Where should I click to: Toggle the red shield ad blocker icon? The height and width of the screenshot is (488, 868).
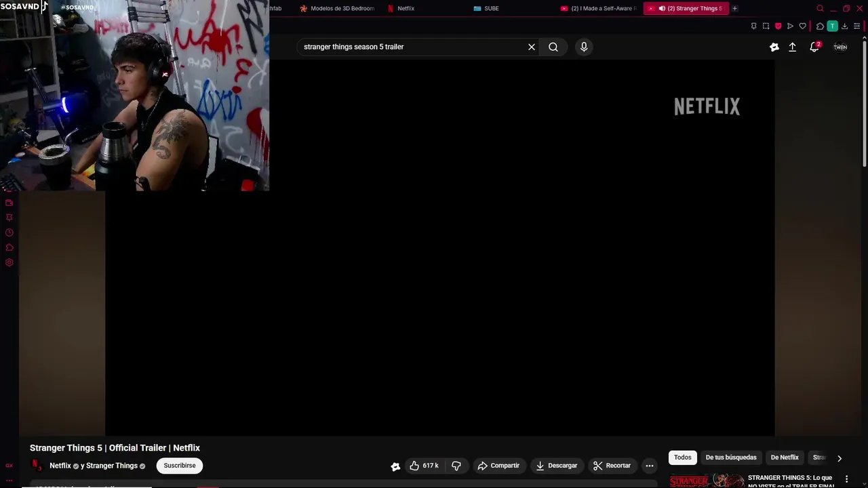click(x=778, y=26)
